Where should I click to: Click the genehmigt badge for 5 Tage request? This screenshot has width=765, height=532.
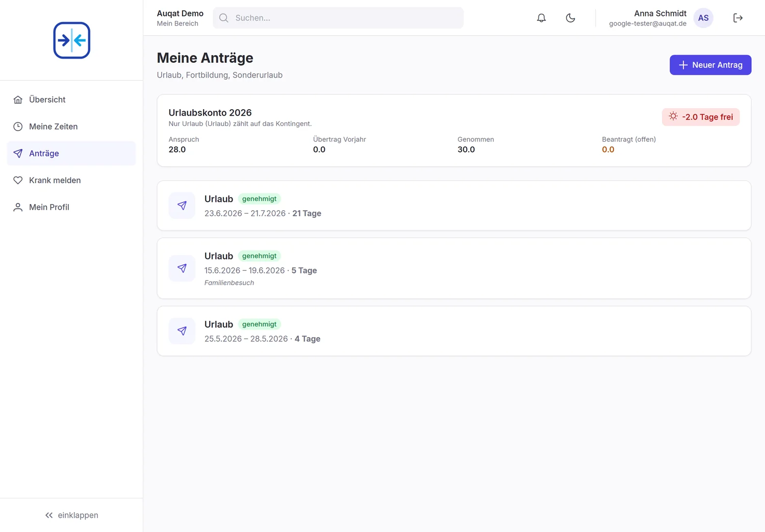click(x=259, y=256)
